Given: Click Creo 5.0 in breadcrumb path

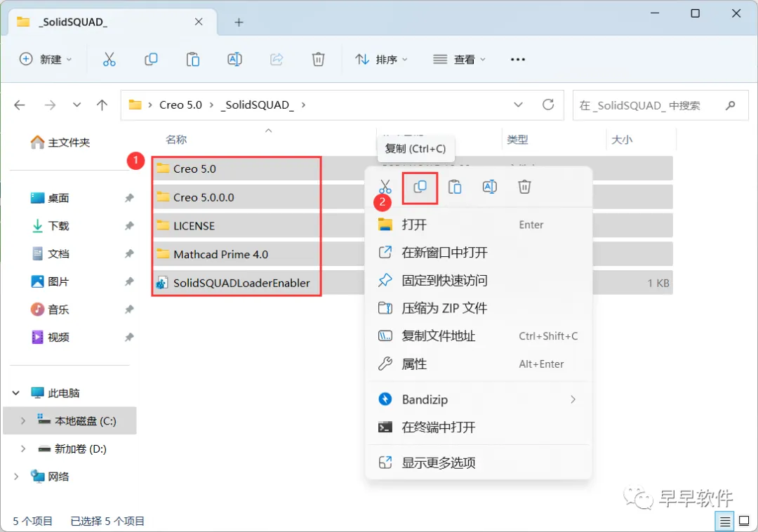Looking at the screenshot, I should pos(181,105).
